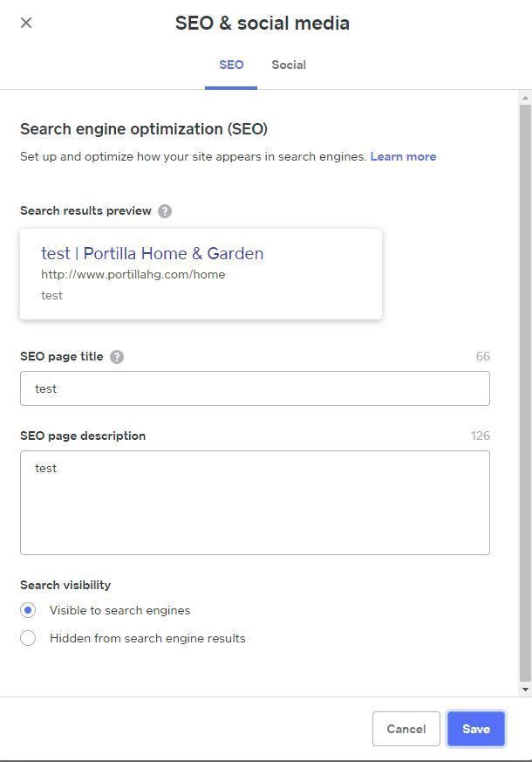Save the SEO settings

coord(475,729)
